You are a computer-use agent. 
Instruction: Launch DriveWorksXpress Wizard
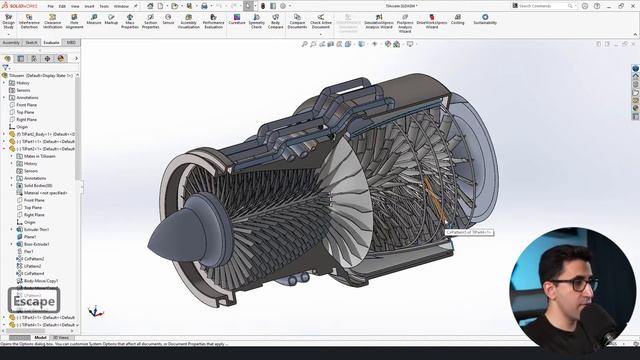[x=432, y=21]
